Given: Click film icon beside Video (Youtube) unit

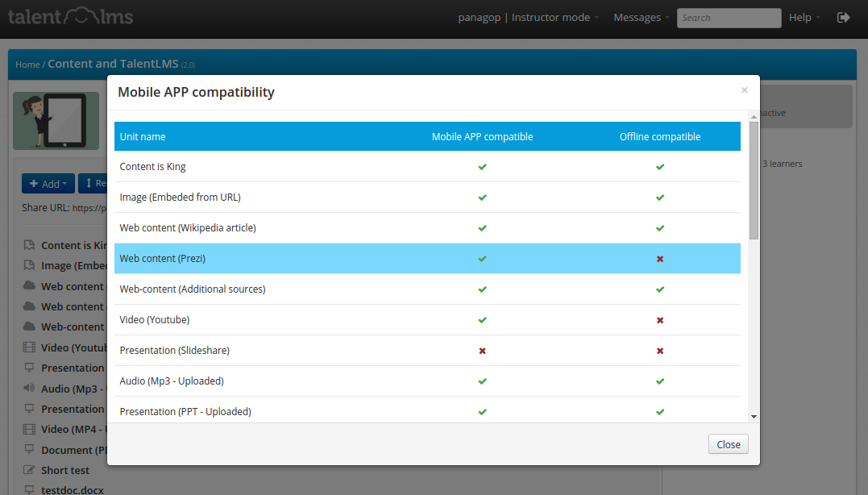Looking at the screenshot, I should click(x=29, y=347).
